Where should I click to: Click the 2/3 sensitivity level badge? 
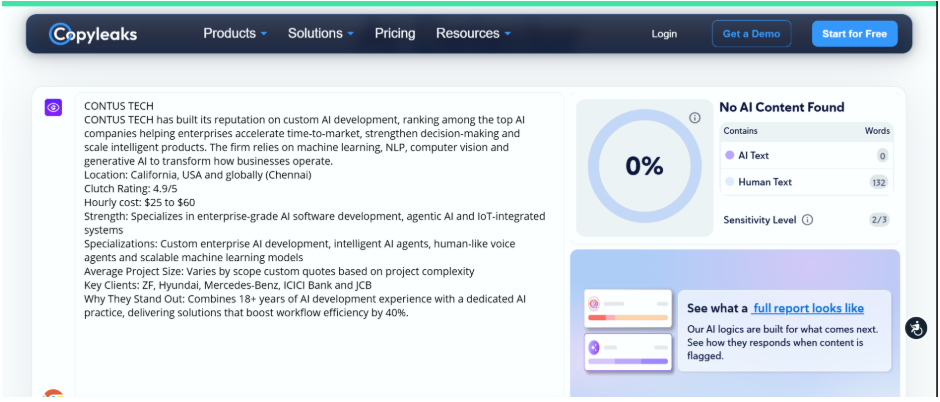pyautogui.click(x=879, y=220)
